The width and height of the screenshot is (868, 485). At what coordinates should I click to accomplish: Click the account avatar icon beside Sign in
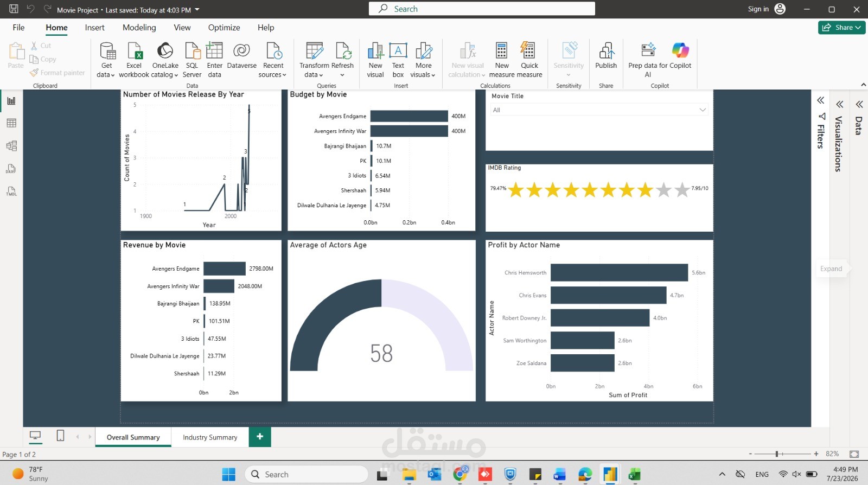pos(780,9)
